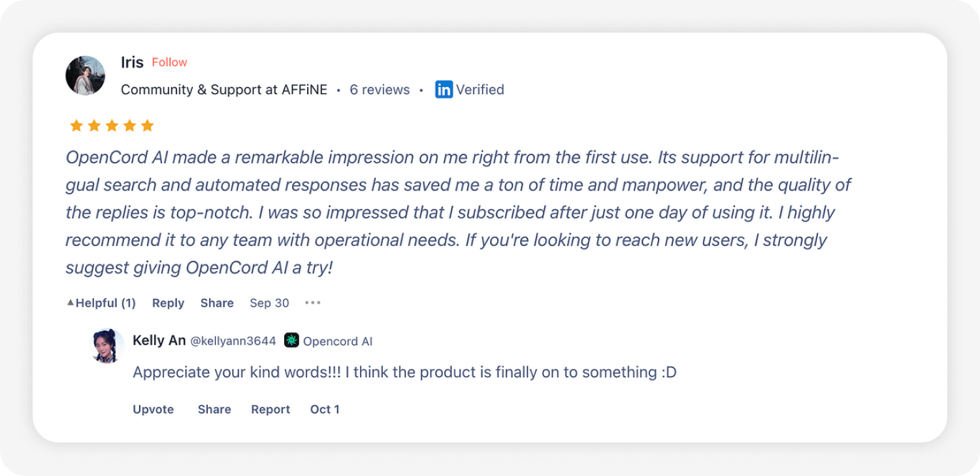Click the LinkedIn verified icon

click(x=444, y=90)
